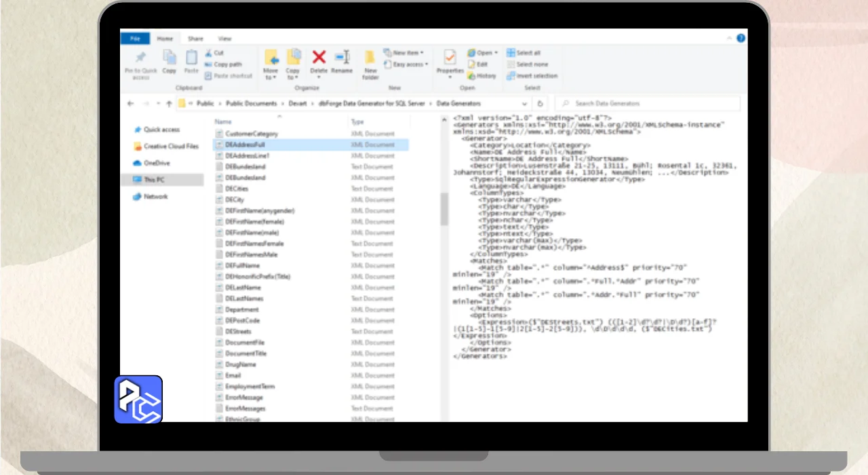Click the Forward navigation arrow

coord(145,104)
